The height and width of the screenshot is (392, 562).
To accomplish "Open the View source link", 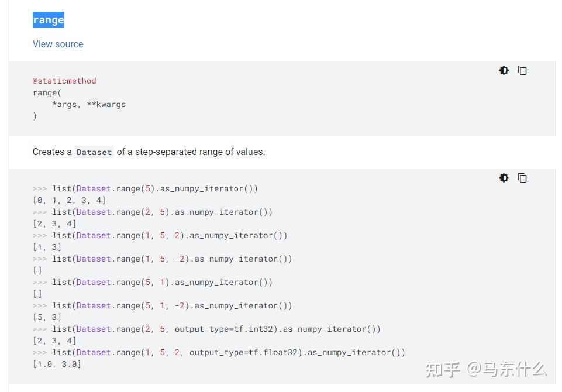I will (x=58, y=44).
